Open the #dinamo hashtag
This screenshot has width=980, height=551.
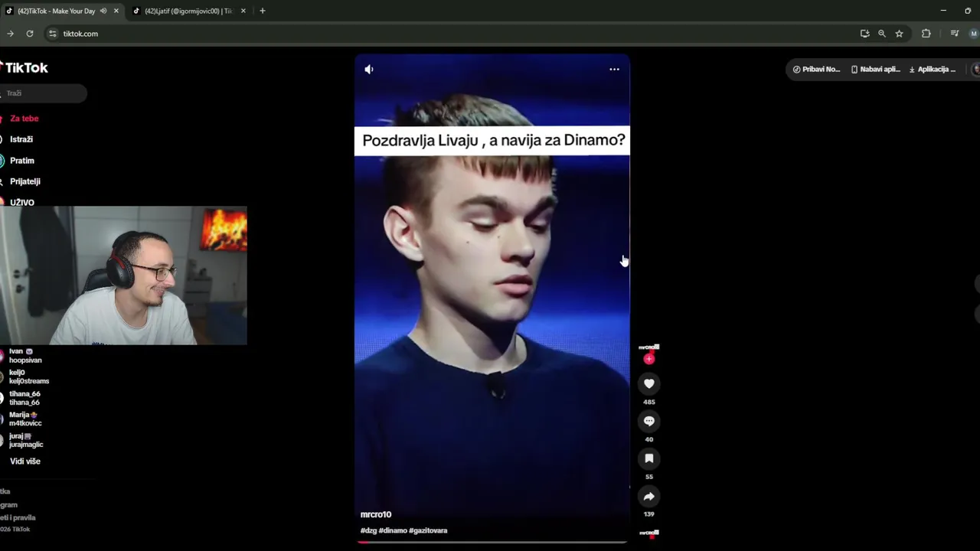[393, 530]
